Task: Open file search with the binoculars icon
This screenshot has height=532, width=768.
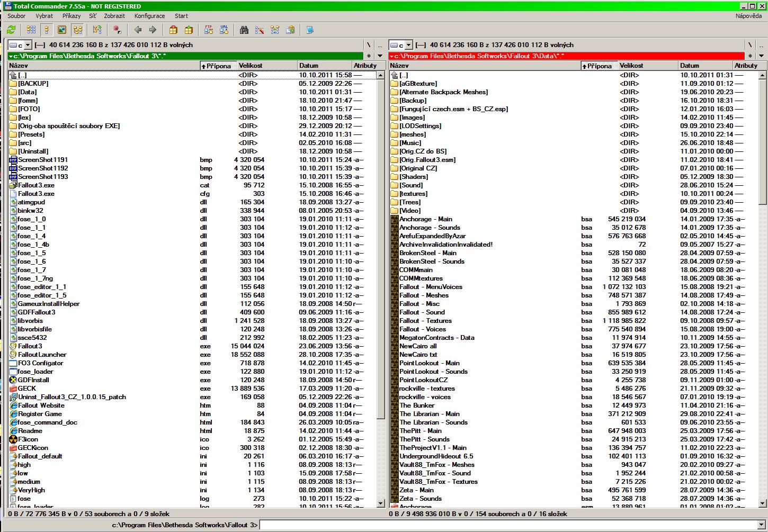Action: tap(244, 30)
